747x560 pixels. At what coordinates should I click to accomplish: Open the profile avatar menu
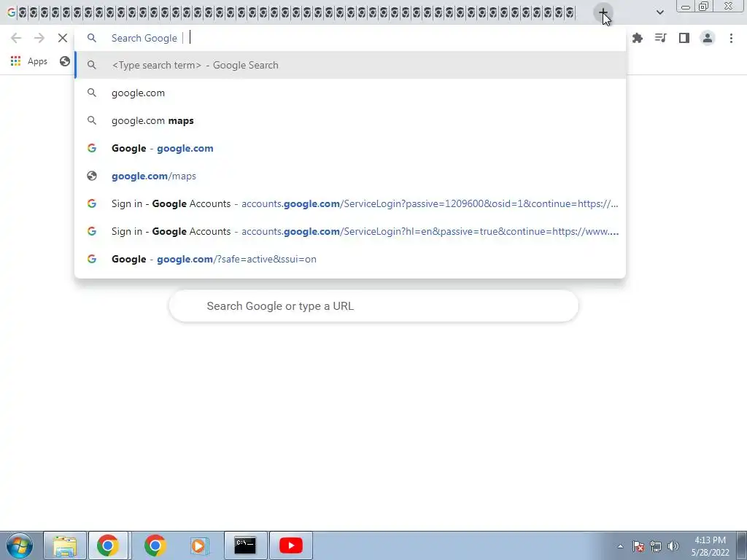[x=708, y=38]
